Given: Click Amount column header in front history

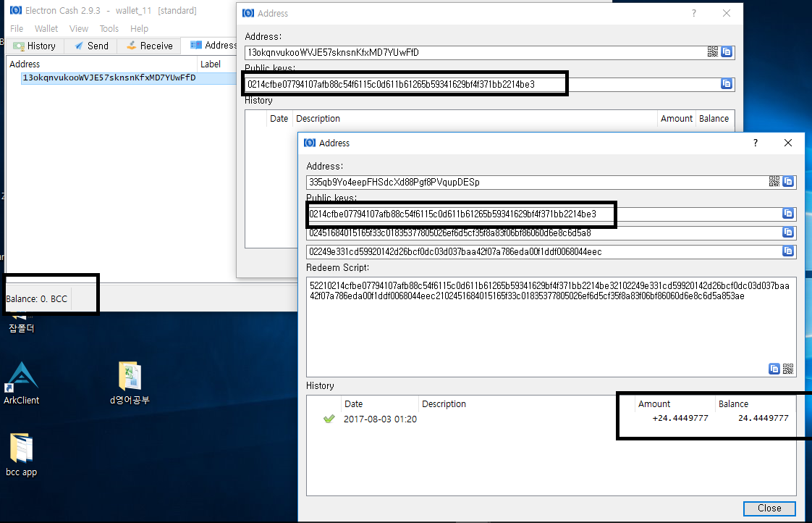Looking at the screenshot, I should 674,403.
